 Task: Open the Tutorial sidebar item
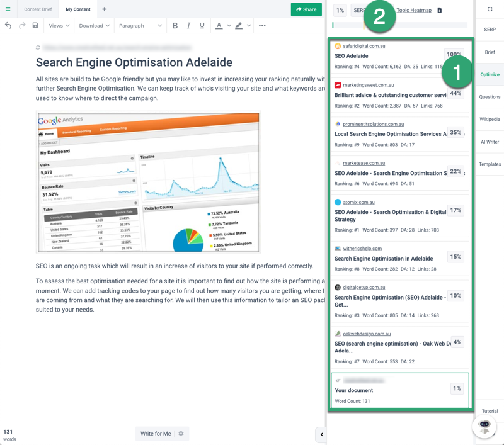click(490, 411)
